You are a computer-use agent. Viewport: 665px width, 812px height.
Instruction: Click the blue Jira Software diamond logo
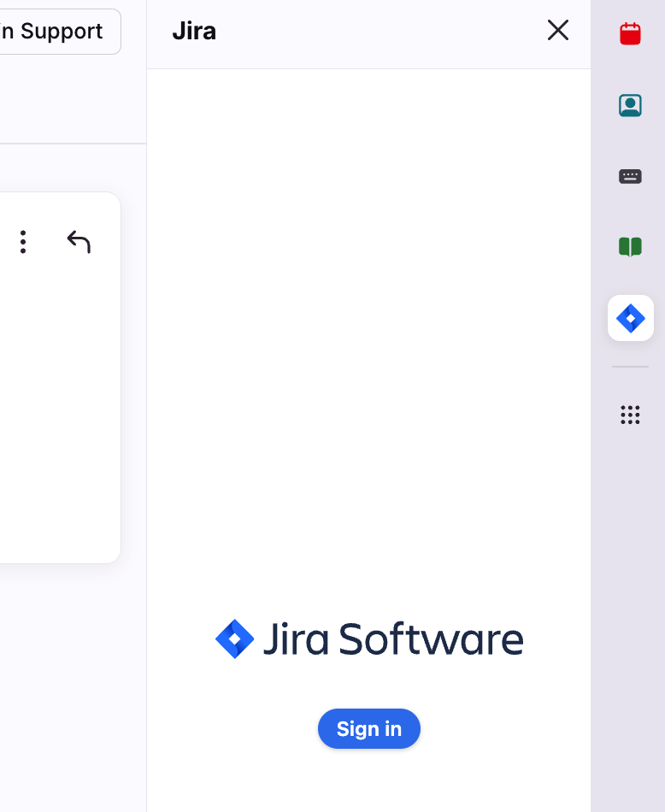click(x=234, y=638)
